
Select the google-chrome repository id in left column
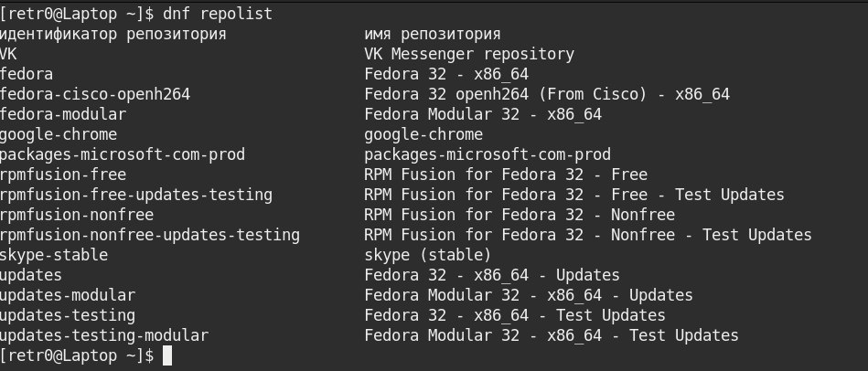[x=59, y=135]
